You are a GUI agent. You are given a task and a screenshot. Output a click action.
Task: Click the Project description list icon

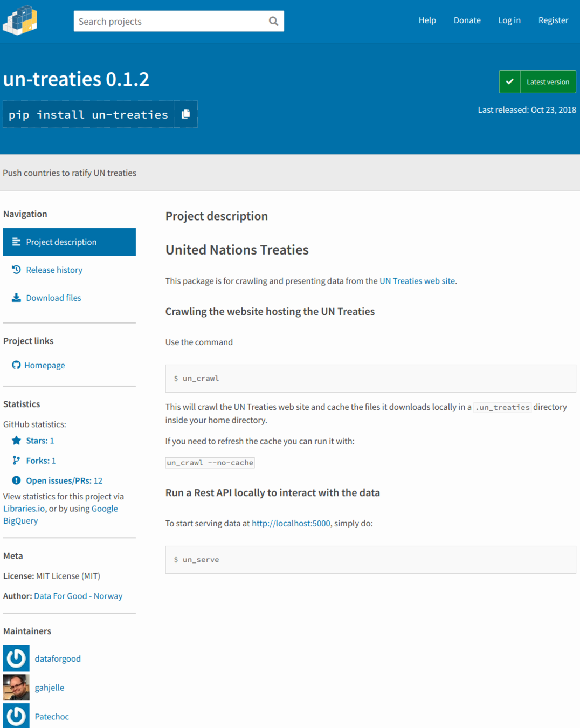coord(16,242)
